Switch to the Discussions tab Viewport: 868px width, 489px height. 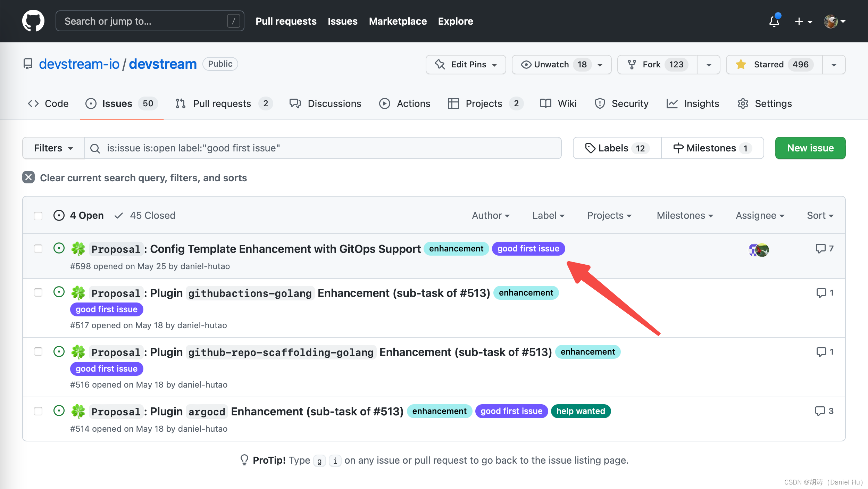[334, 103]
